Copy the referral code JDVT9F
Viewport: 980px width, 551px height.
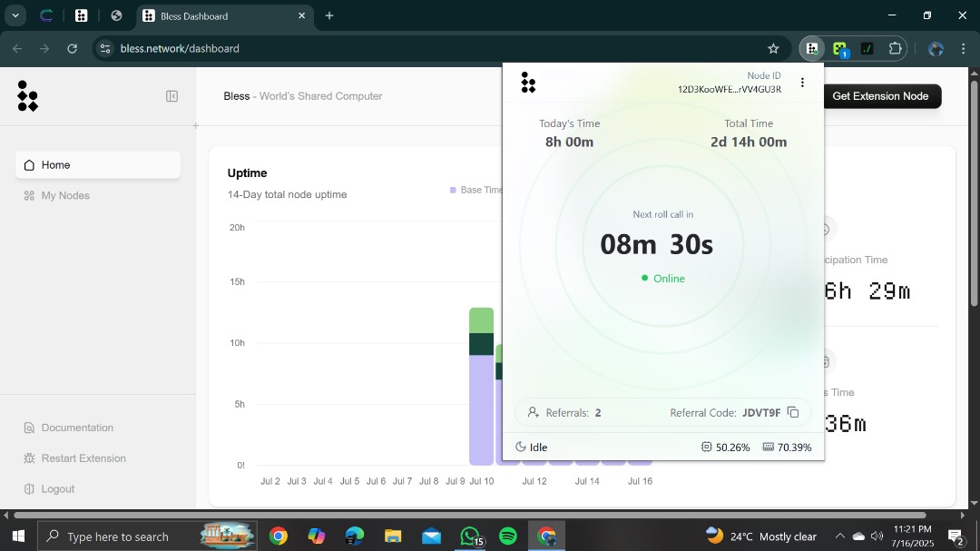pyautogui.click(x=793, y=412)
